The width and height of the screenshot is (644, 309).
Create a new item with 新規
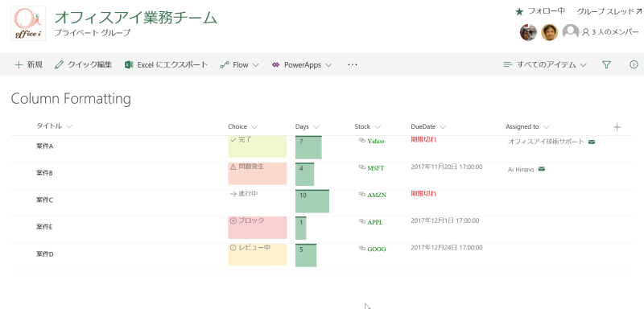coord(29,65)
